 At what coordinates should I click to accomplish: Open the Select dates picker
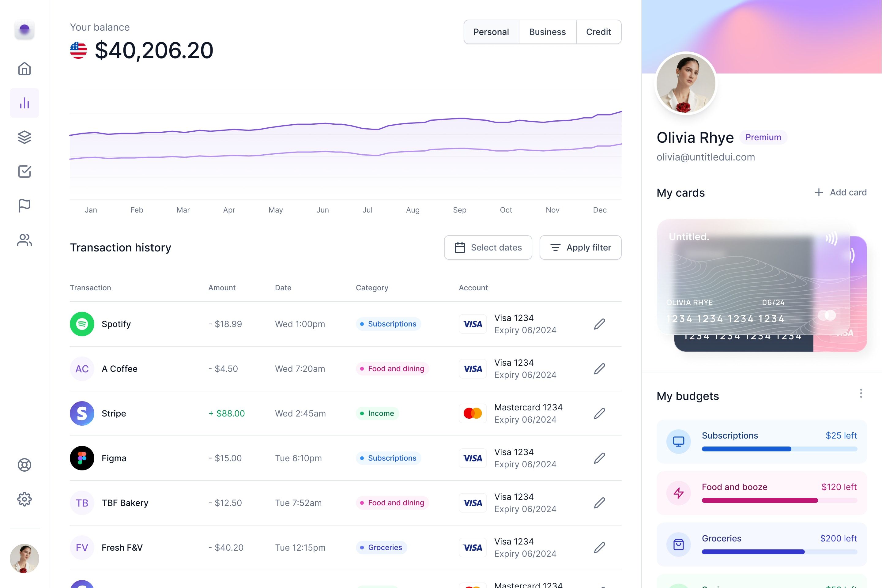pos(488,247)
